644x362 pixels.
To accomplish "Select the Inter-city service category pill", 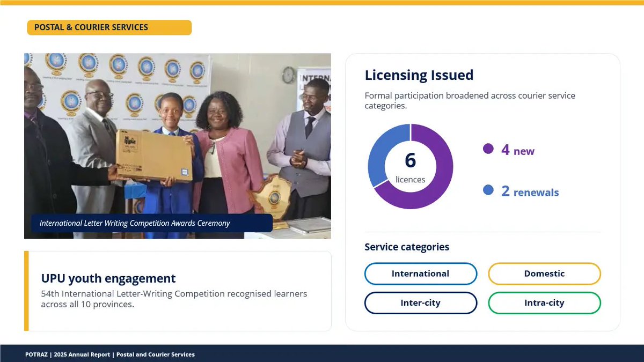I will coord(421,303).
